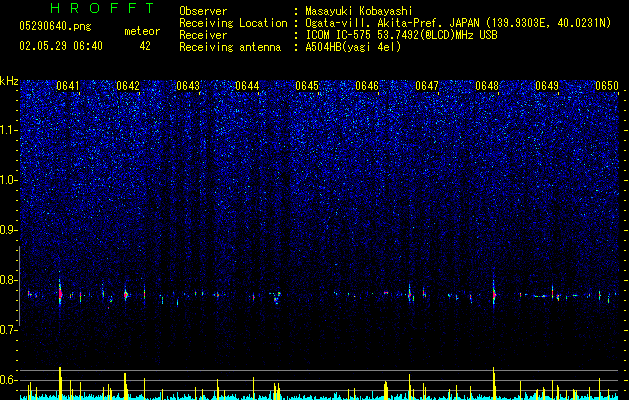This screenshot has width=629, height=400.
Task: Click the A504HB(yagi 4el) antenna text
Action: [x=353, y=47]
